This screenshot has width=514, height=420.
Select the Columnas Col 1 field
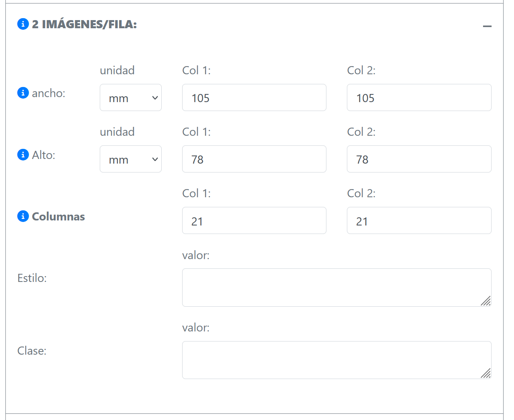pyautogui.click(x=254, y=221)
